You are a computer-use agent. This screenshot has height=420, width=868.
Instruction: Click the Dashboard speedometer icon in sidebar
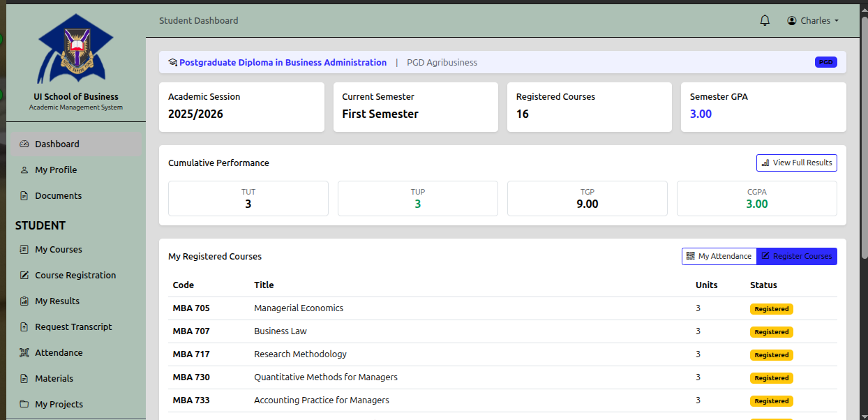(x=24, y=144)
